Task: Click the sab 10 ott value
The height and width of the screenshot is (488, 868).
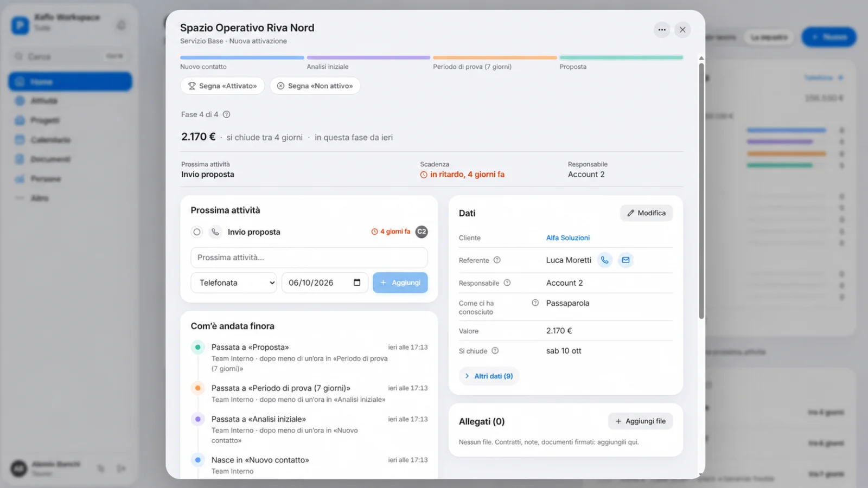Action: 564,351
